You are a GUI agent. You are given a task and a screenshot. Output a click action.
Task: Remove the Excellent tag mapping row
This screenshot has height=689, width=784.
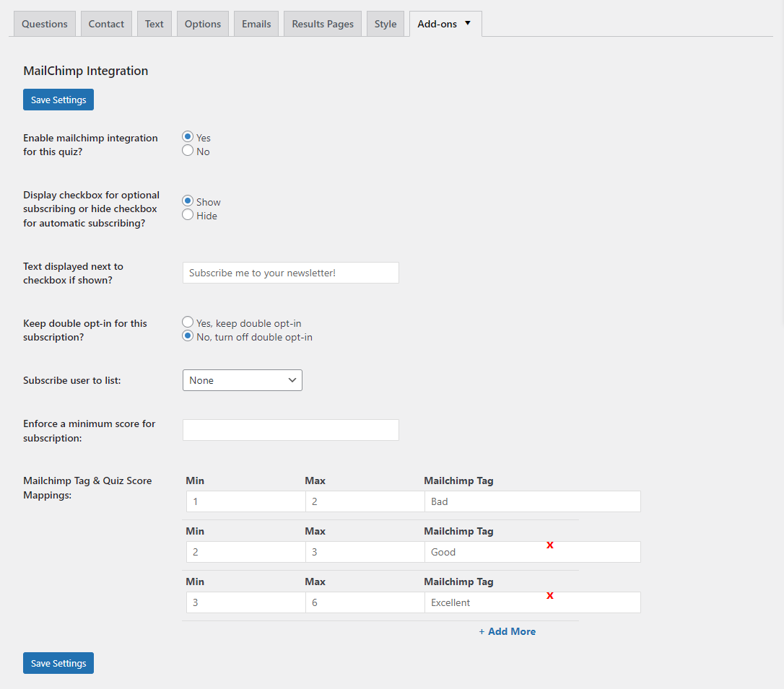coord(550,595)
